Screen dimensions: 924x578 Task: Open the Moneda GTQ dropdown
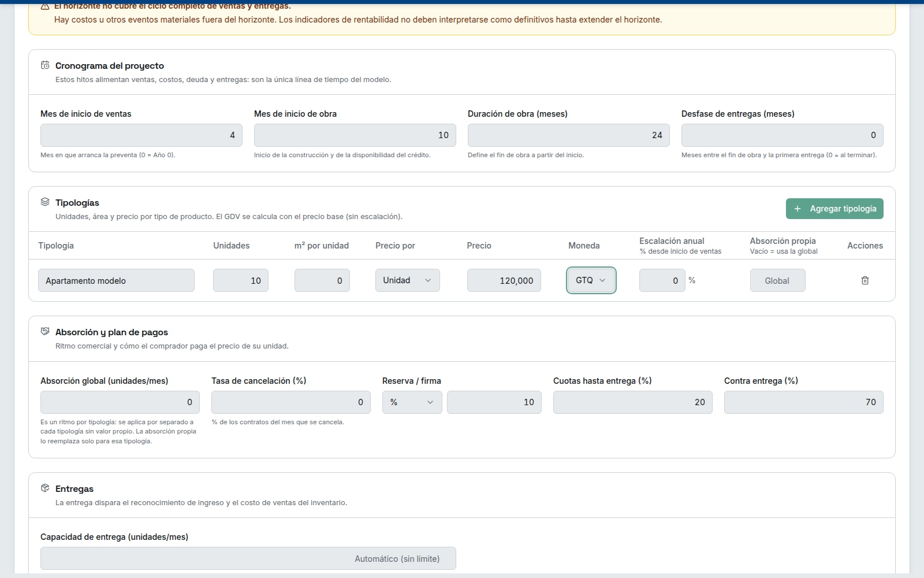point(591,280)
